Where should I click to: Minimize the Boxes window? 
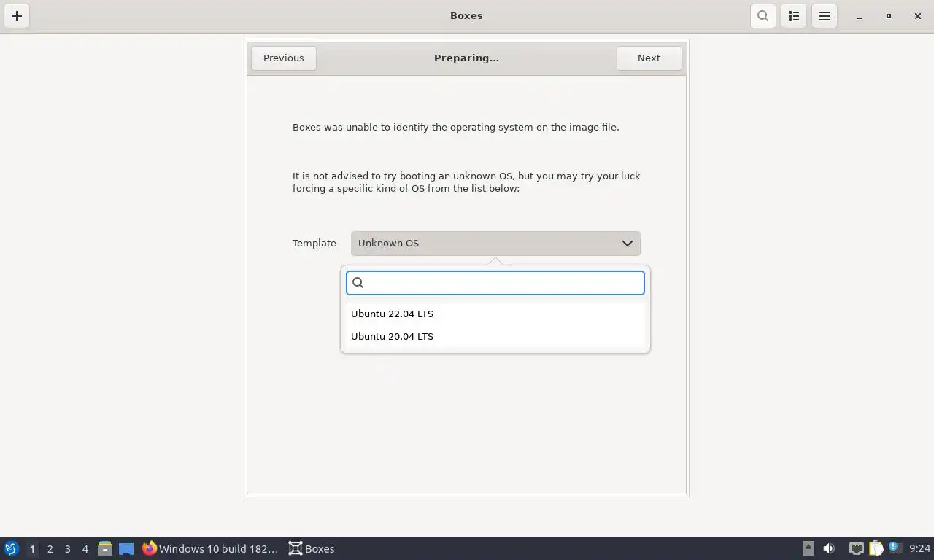coord(860,16)
